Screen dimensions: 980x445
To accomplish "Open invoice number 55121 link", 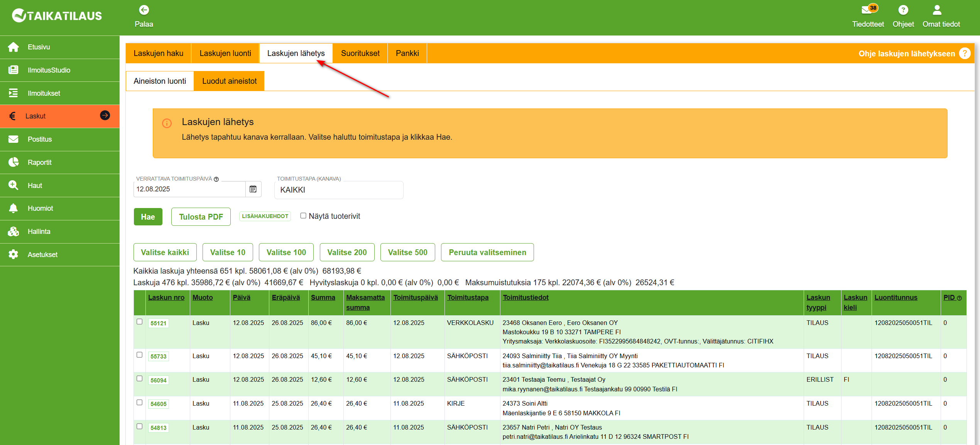I will 159,323.
